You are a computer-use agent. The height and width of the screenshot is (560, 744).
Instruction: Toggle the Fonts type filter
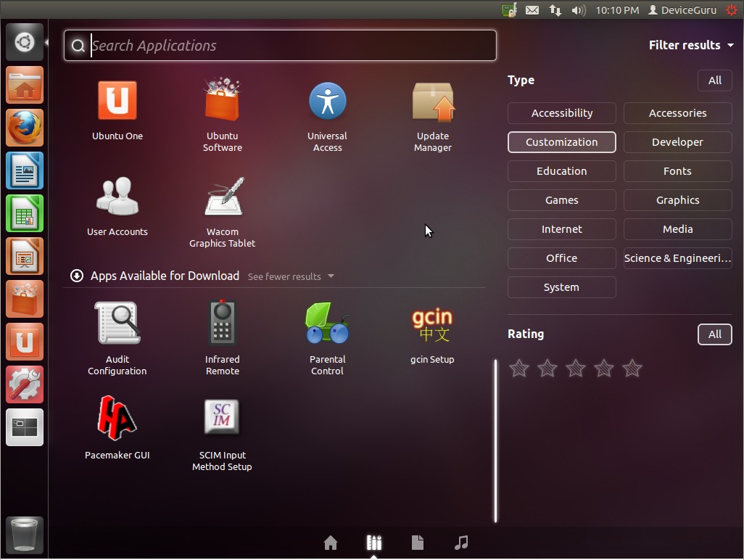click(x=677, y=171)
